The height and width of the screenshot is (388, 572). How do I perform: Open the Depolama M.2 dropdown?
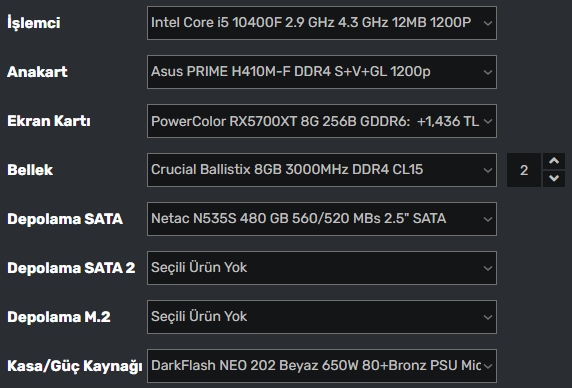tap(322, 317)
